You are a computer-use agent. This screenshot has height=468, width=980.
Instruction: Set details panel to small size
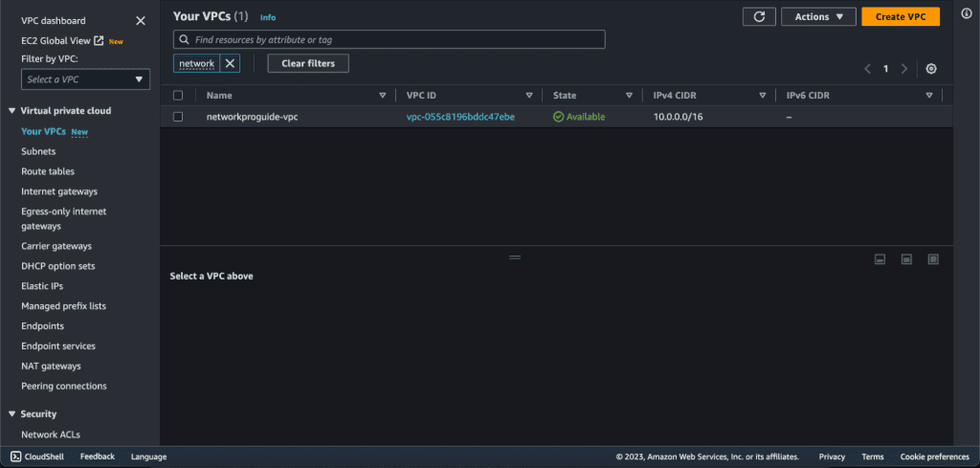pos(880,259)
